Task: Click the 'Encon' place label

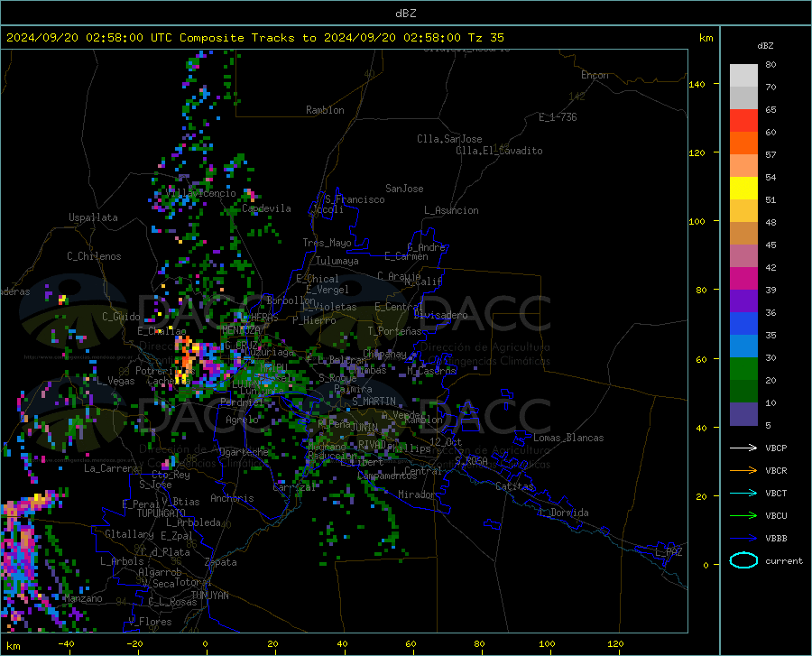Action: click(x=595, y=75)
